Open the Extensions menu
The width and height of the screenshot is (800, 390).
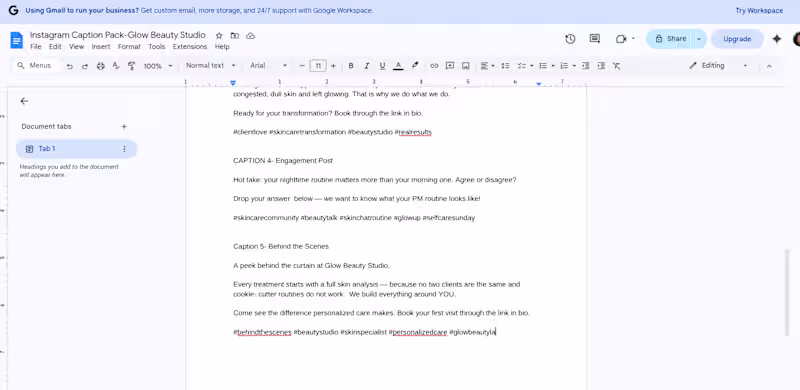coord(190,46)
